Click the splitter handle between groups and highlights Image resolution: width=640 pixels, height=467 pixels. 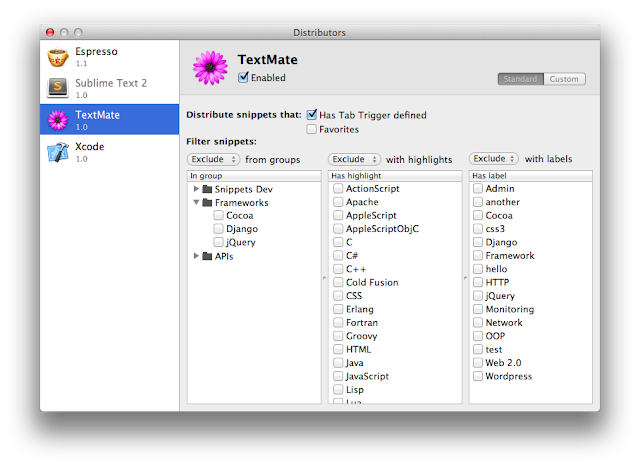click(x=324, y=278)
